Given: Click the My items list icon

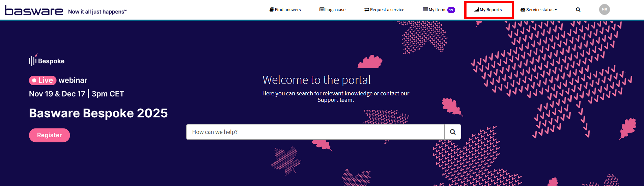Looking at the screenshot, I should [x=425, y=10].
